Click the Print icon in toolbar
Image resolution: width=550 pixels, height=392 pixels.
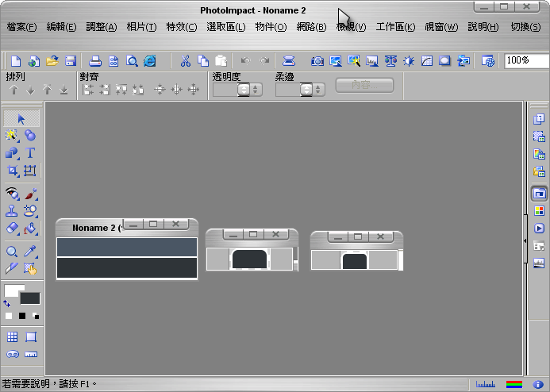(x=95, y=61)
